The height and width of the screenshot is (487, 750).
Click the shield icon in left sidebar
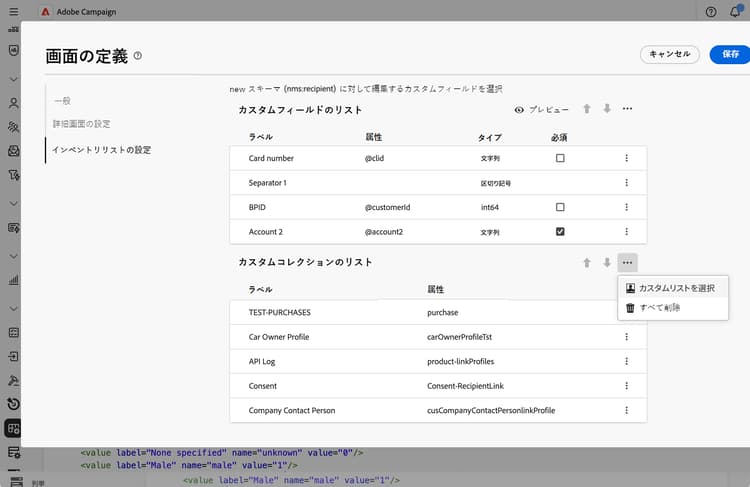coord(13,50)
